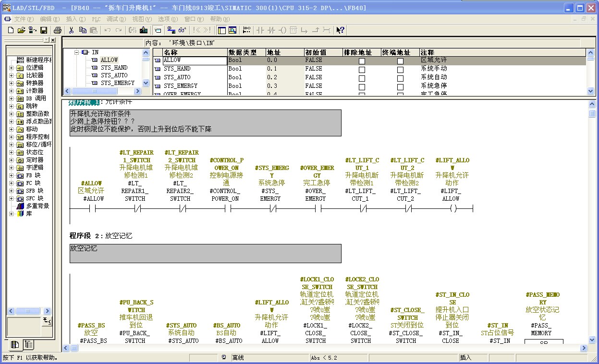599x364 pixels.
Task: Select the SYS_EMERGY item in interface tree
Action: coord(118,83)
